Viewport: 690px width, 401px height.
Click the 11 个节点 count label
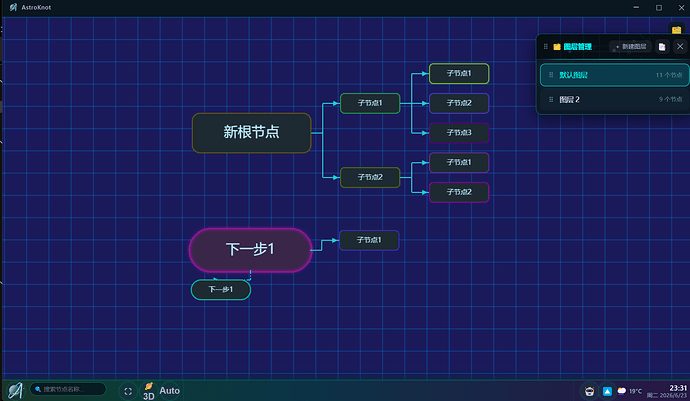coord(669,75)
